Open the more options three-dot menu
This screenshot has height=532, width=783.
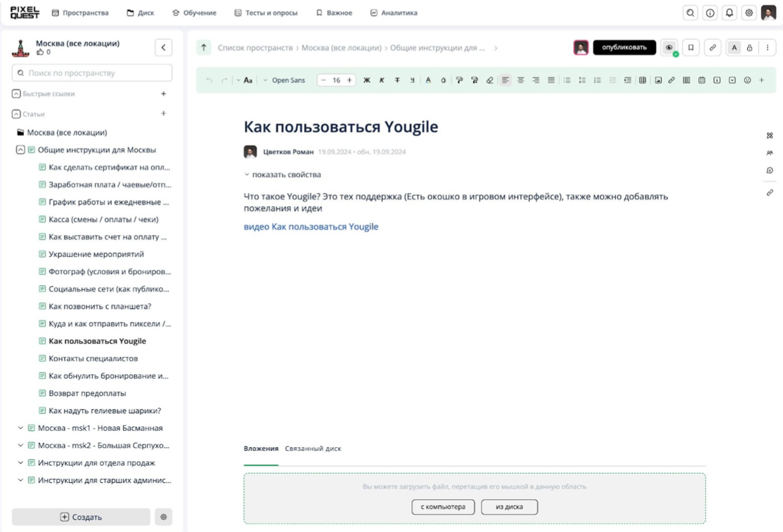(768, 47)
